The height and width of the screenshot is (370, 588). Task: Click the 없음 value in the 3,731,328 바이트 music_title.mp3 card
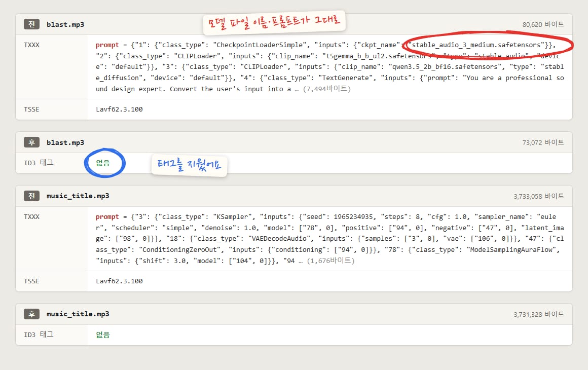103,335
